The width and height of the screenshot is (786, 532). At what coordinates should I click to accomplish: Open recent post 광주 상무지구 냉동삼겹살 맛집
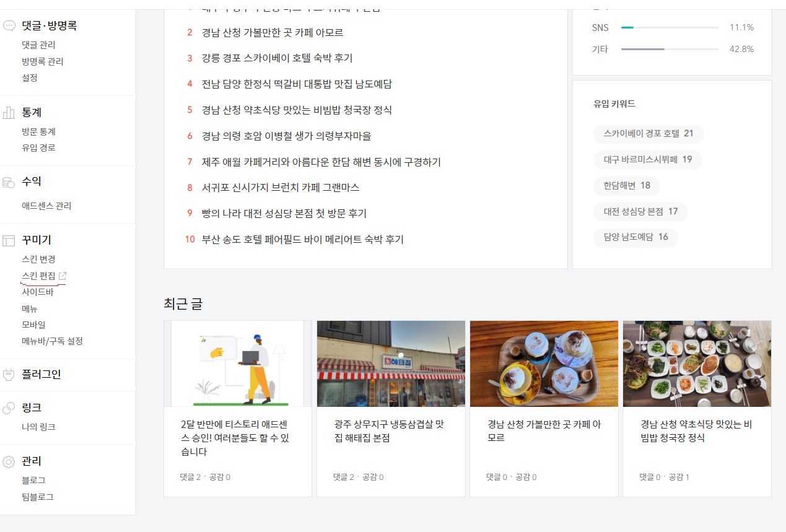point(389,432)
